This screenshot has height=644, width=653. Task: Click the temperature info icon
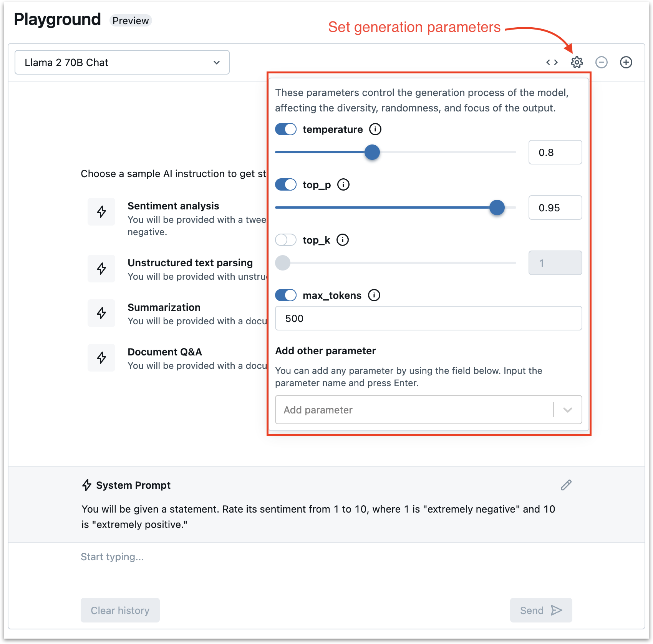[375, 129]
